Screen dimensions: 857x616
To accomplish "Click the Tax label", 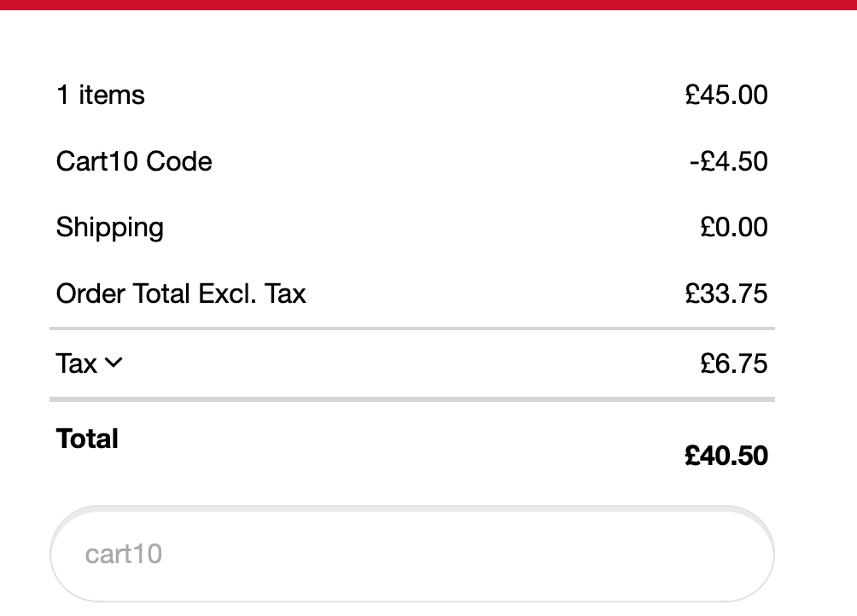I will click(x=77, y=363).
